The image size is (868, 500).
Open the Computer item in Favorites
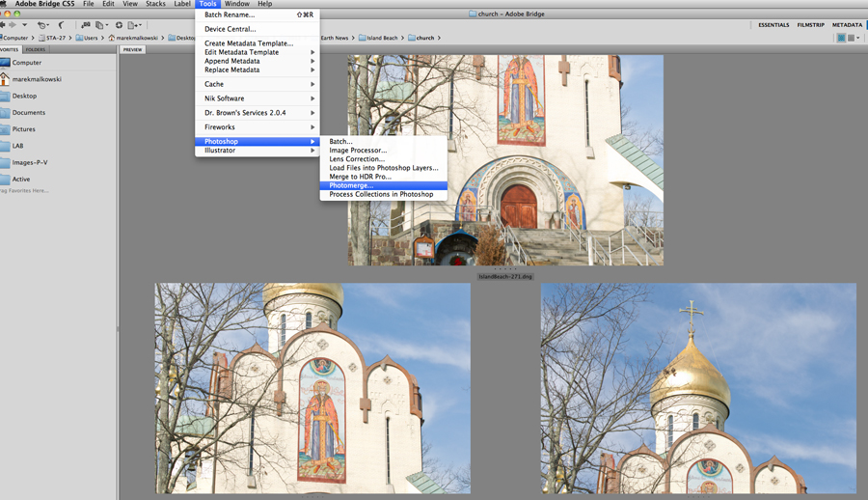[x=26, y=63]
